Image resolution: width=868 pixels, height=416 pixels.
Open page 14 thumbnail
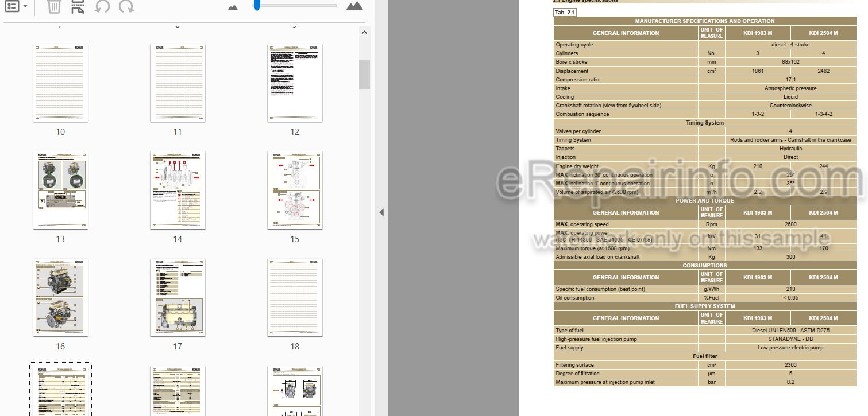[x=178, y=190]
